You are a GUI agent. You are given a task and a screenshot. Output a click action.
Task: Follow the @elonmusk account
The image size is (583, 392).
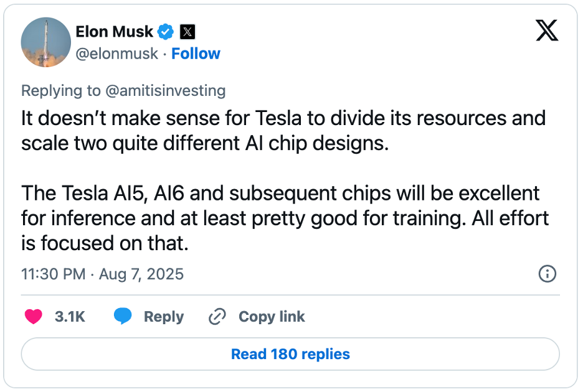click(196, 54)
